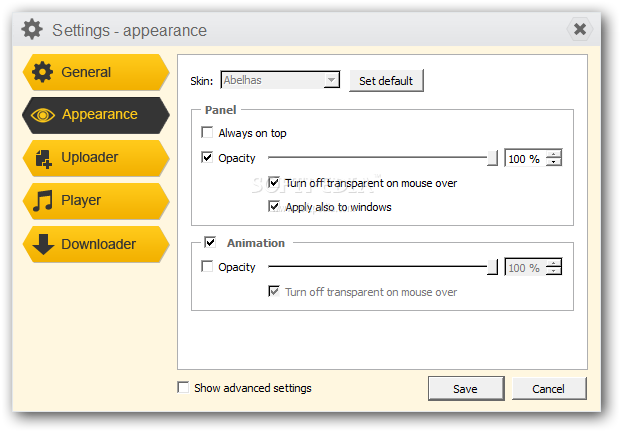Viewport: 621px width, 432px height.
Task: Open the General settings tab
Action: [x=96, y=72]
